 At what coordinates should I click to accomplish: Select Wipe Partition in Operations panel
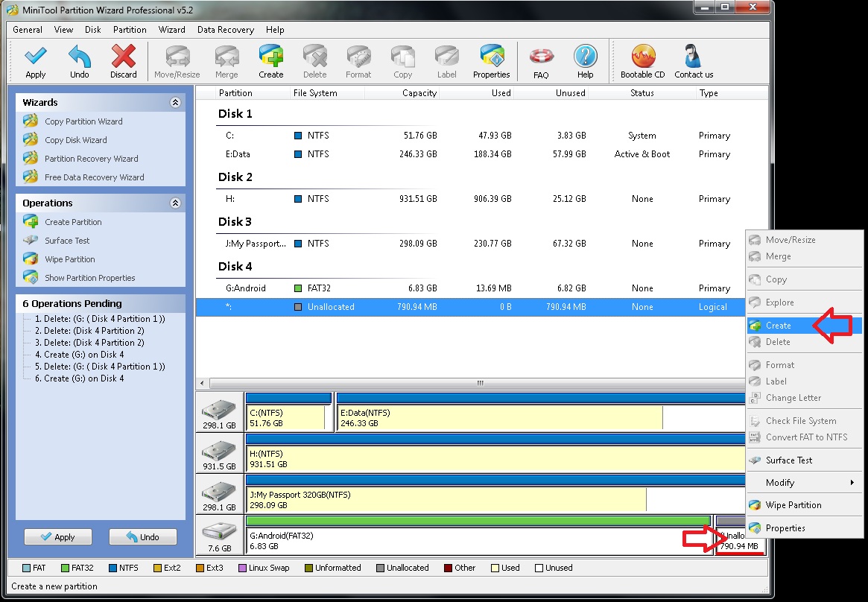point(70,259)
